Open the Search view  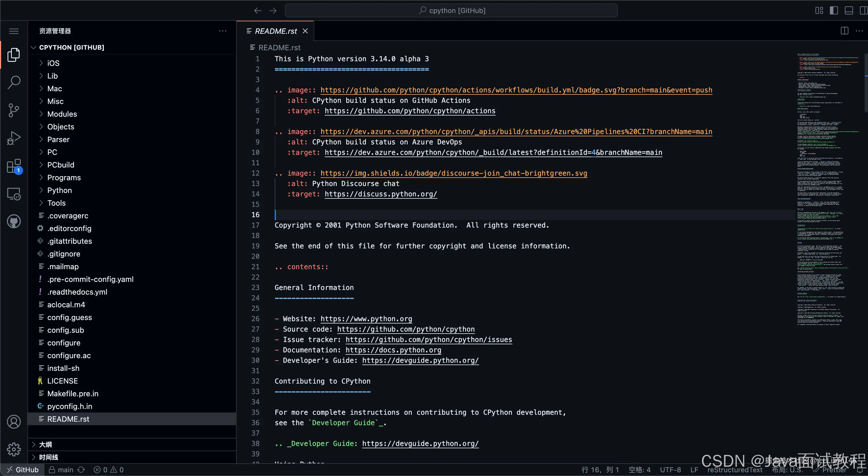pyautogui.click(x=14, y=82)
